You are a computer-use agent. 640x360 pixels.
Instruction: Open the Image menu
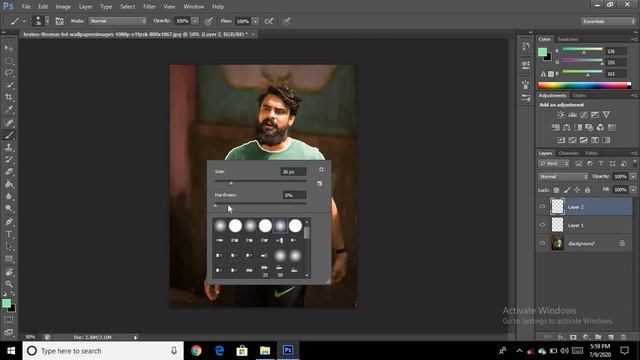63,7
